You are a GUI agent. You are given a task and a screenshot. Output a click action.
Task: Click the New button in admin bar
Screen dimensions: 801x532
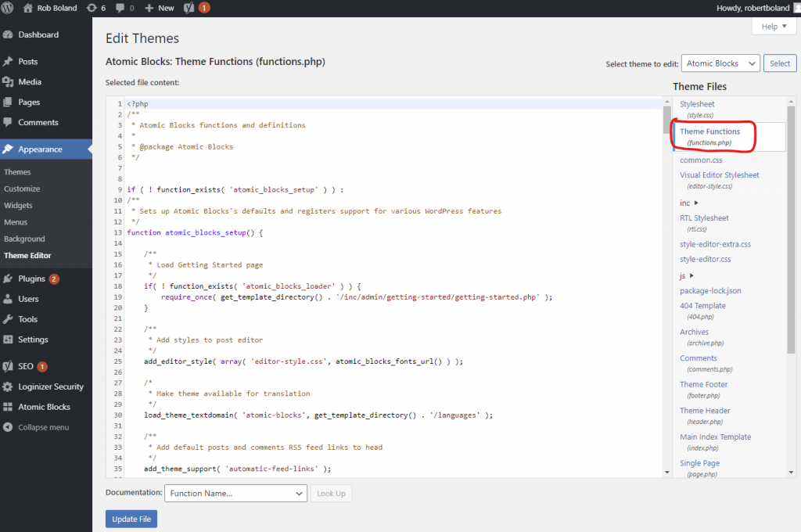[x=160, y=8]
